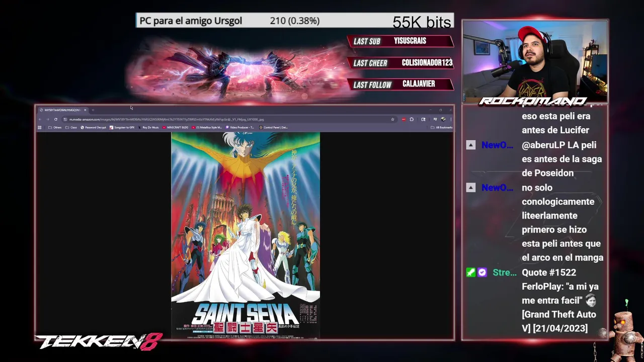
Task: Click arrow badge beside Poseidon chat message
Action: [x=470, y=145]
